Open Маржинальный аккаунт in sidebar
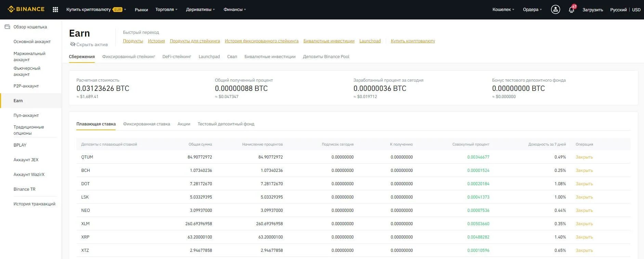Image resolution: width=644 pixels, height=259 pixels. click(29, 57)
